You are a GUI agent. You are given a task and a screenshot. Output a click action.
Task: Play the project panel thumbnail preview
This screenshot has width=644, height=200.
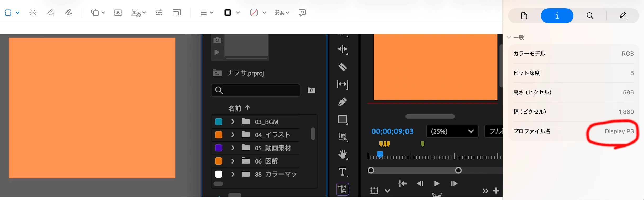click(x=217, y=52)
